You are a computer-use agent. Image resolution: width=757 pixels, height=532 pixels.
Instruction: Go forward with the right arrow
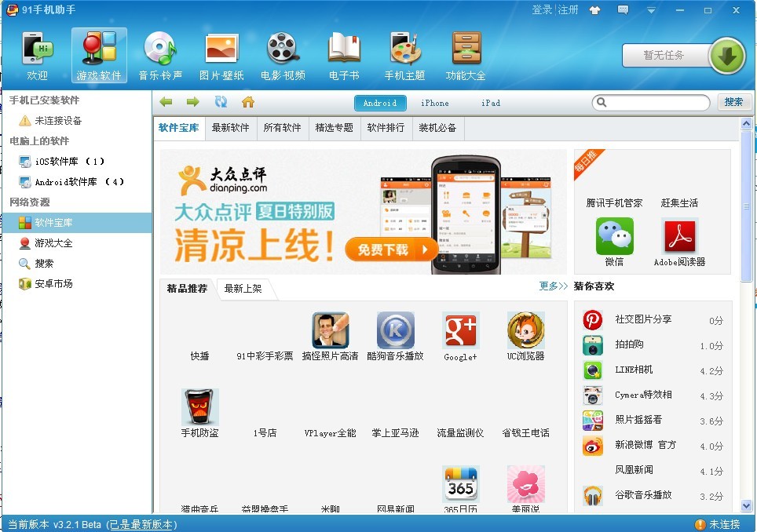192,102
